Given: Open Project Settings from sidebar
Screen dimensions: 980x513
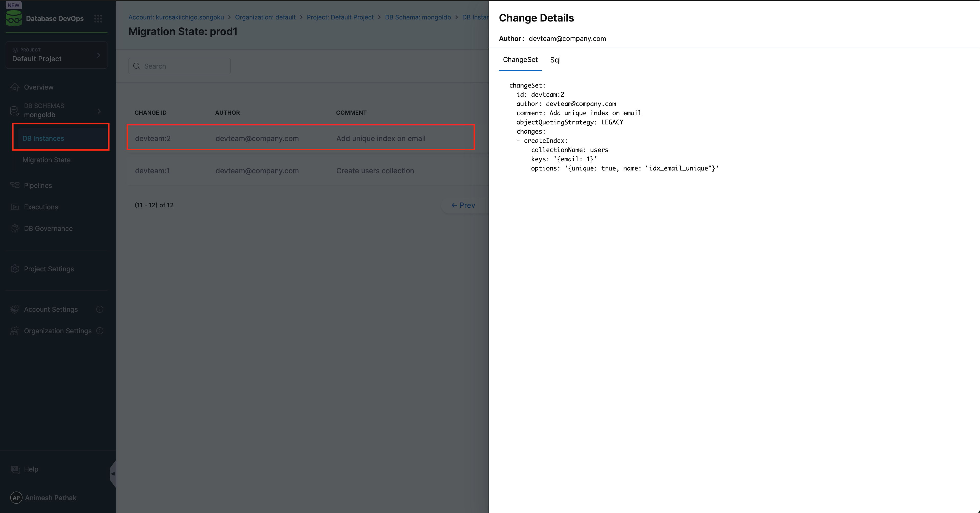Looking at the screenshot, I should [49, 269].
